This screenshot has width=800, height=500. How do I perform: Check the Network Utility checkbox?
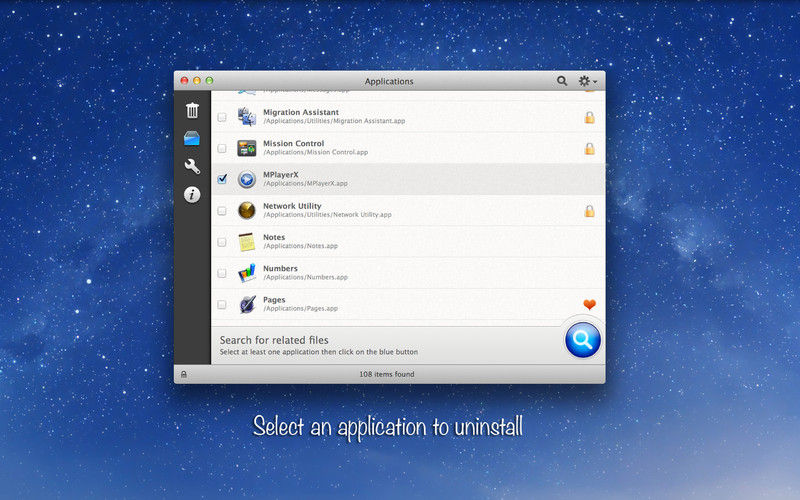click(222, 211)
